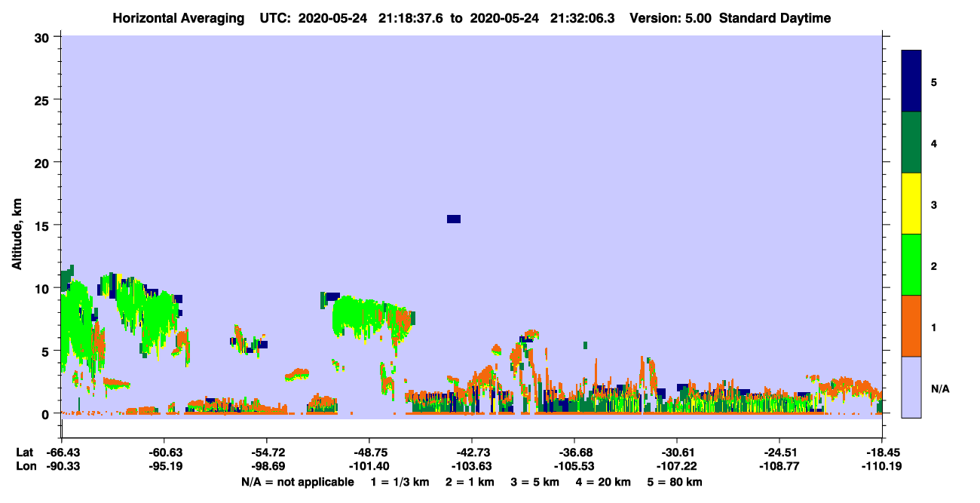Click the legend note '2 = 1 km'

470,482
